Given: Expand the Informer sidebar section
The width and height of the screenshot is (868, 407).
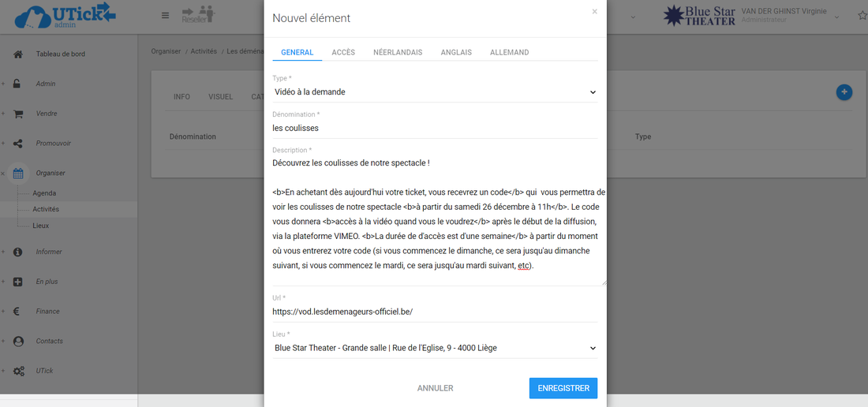Looking at the screenshot, I should point(48,252).
